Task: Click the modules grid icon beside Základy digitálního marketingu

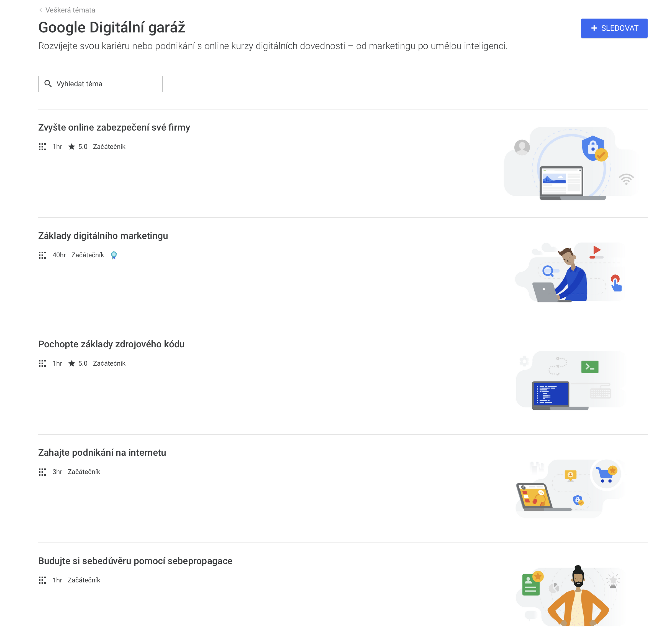Action: 42,255
